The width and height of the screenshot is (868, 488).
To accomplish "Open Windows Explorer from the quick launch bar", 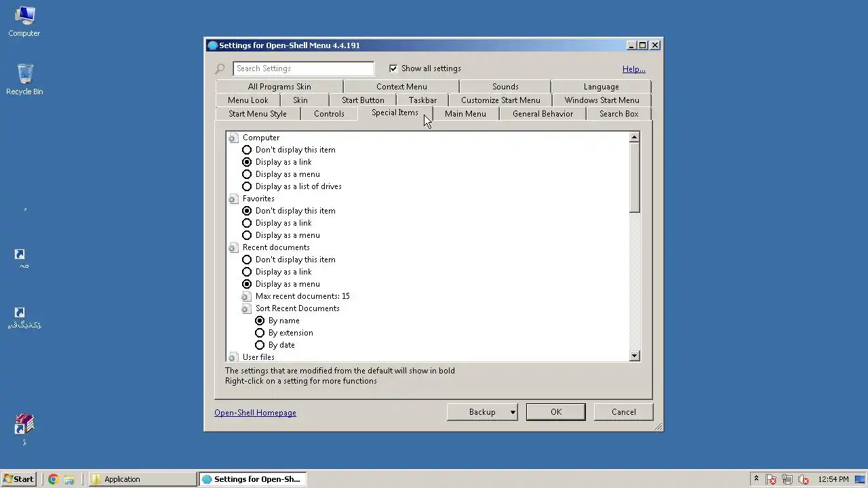I will 69,479.
